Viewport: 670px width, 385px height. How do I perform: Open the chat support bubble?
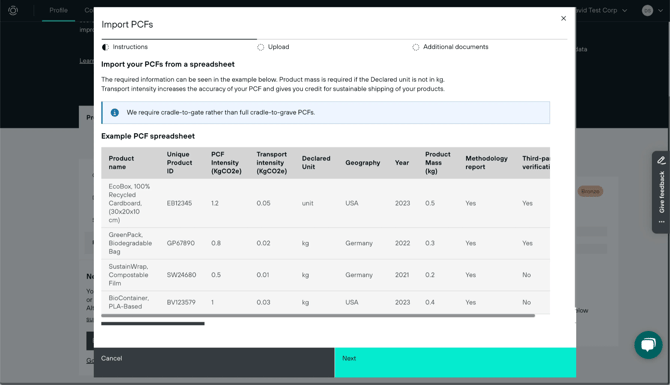pyautogui.click(x=648, y=344)
